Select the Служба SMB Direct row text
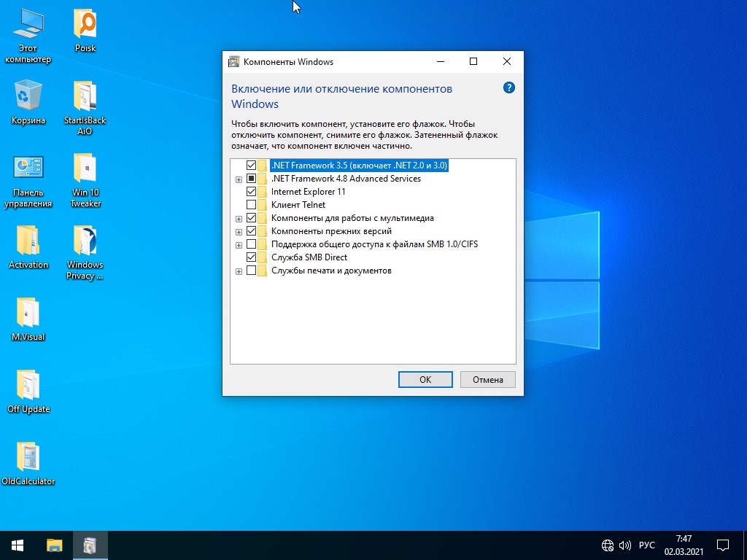 click(309, 257)
